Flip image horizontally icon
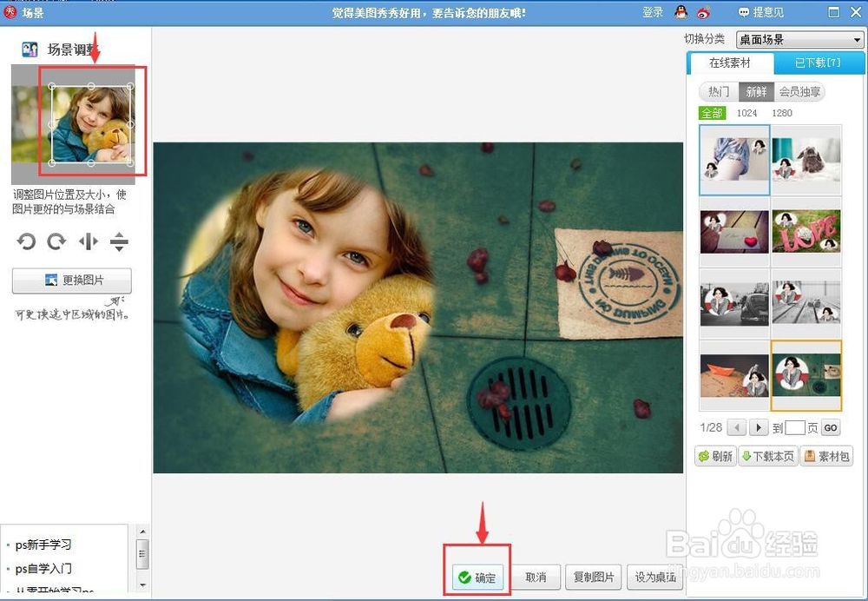The height and width of the screenshot is (601, 868). point(89,241)
